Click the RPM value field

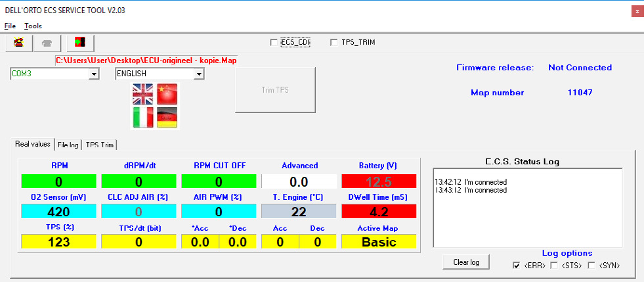tap(58, 181)
